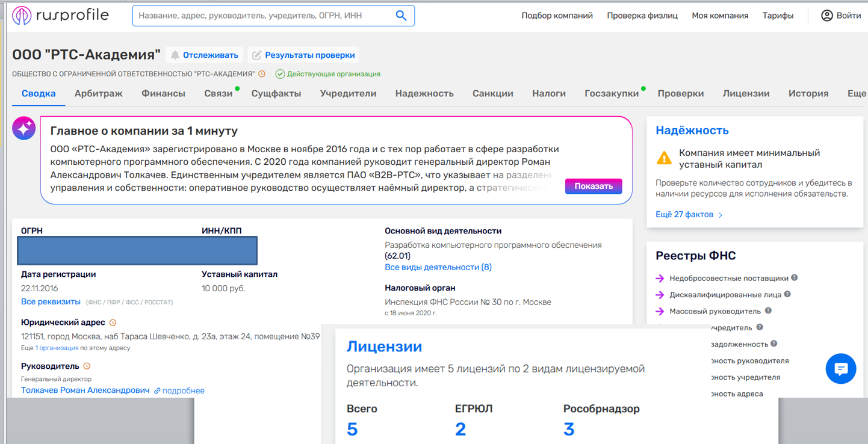
Task: Click the warning triangle in Надёжность panel
Action: pyautogui.click(x=664, y=158)
